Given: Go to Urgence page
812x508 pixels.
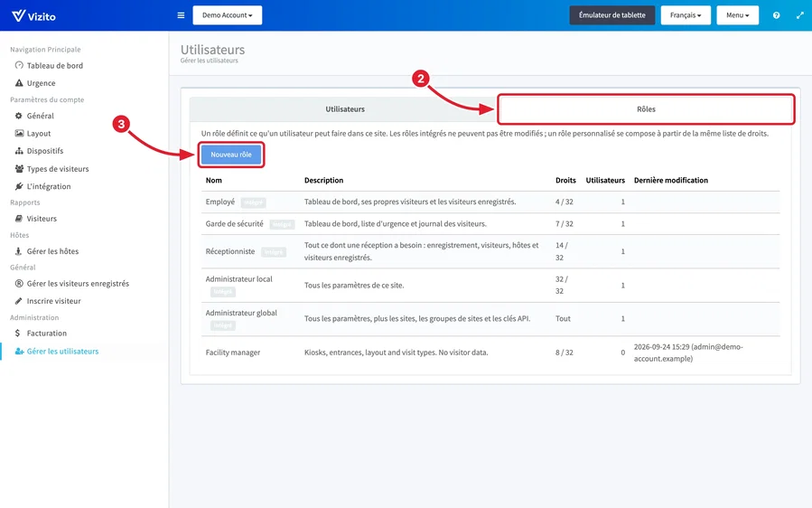Looking at the screenshot, I should [x=41, y=83].
